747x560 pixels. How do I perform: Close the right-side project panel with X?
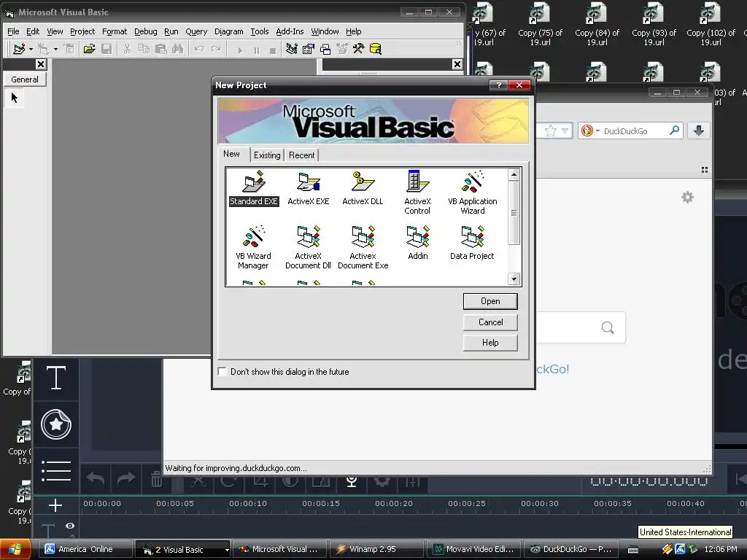coord(457,64)
